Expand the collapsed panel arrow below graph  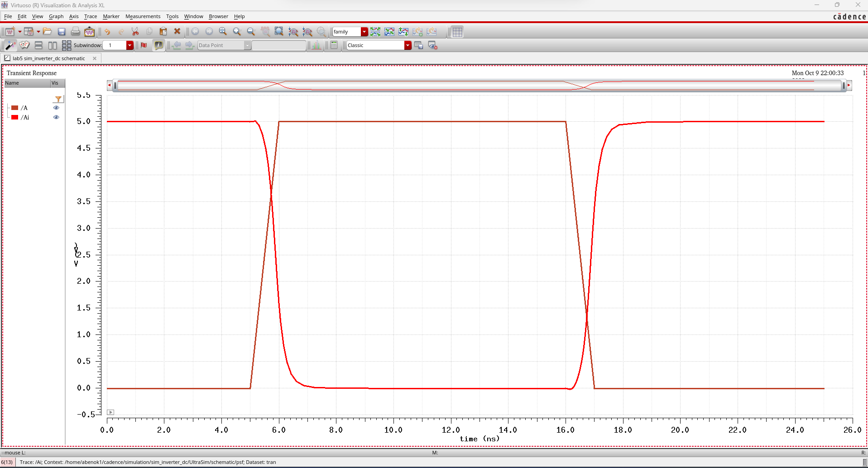pos(110,412)
